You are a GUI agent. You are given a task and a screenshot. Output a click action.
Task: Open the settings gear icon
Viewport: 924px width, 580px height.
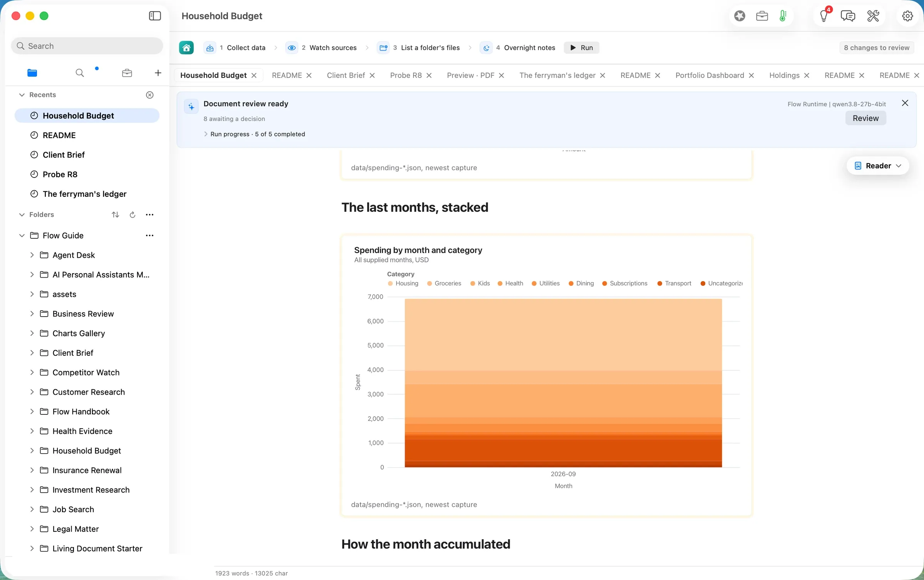(x=907, y=16)
